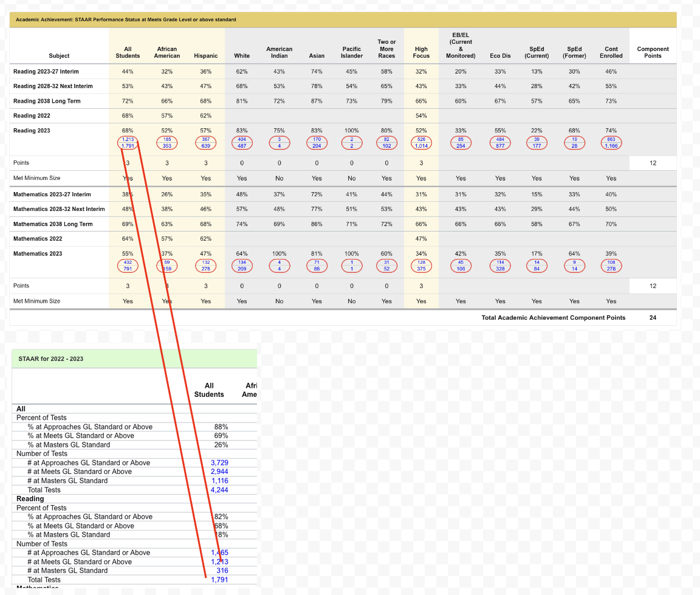Select the STAAR for 2022 - 2023 header
Screen dimensions: 700x595
coord(51,359)
